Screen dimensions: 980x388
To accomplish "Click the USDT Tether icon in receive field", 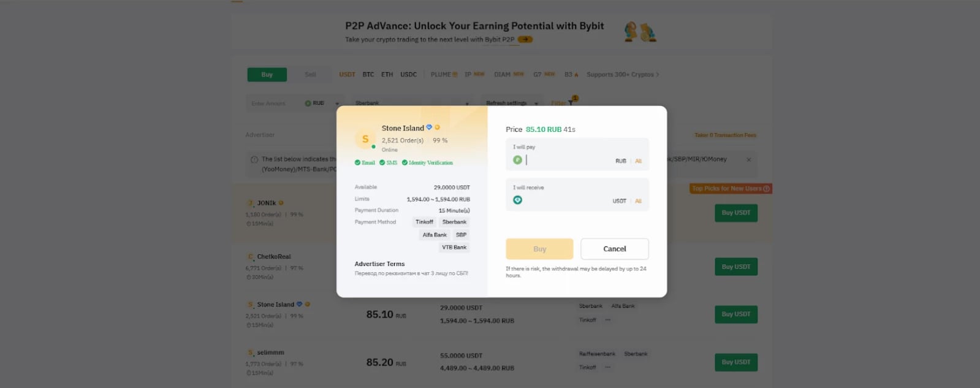I will click(517, 200).
